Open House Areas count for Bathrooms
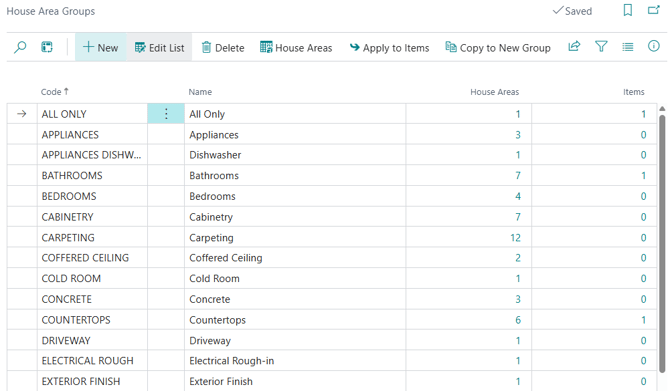The image size is (670, 391). (x=518, y=176)
